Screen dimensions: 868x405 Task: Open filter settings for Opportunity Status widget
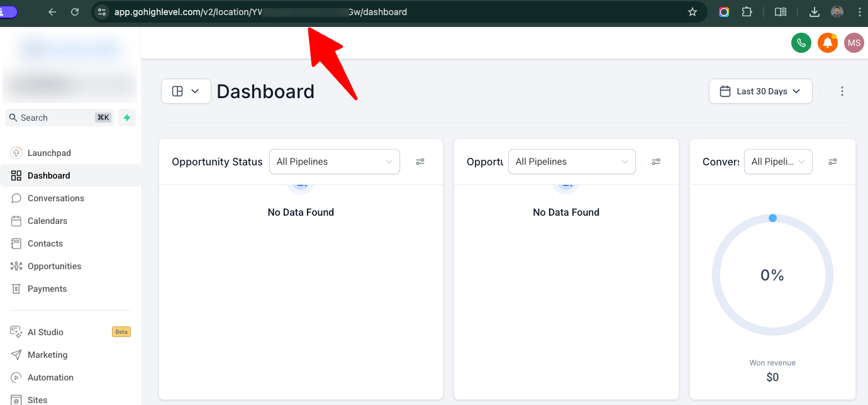tap(420, 162)
